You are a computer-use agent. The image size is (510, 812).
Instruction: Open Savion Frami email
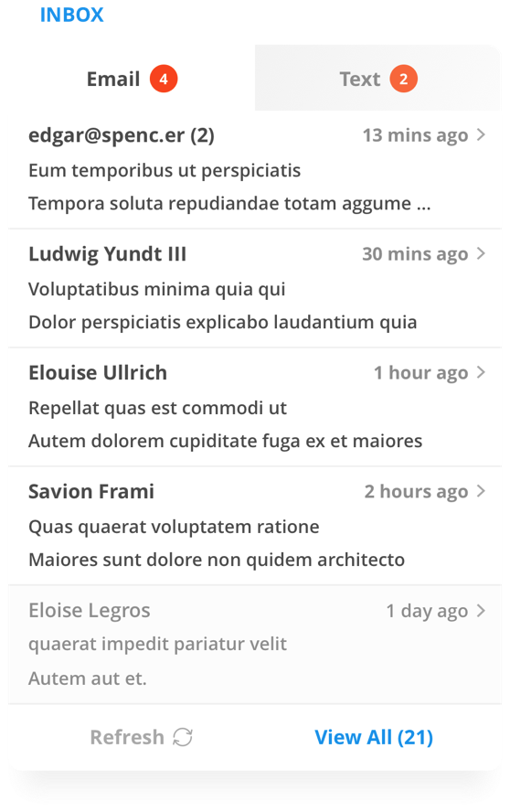pyautogui.click(x=255, y=525)
